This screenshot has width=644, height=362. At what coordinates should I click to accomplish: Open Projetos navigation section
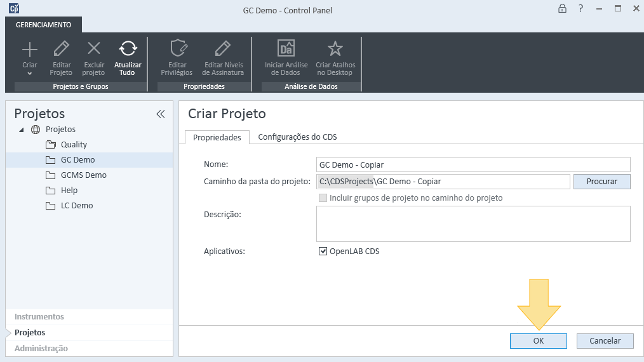click(x=89, y=332)
